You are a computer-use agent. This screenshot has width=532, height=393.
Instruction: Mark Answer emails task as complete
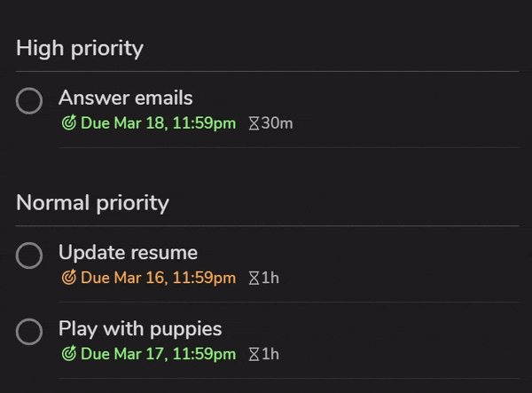(29, 101)
